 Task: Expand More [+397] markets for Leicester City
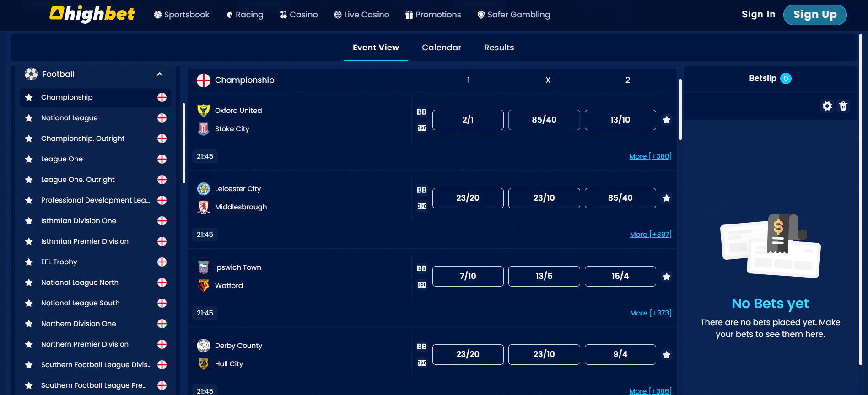click(x=651, y=234)
